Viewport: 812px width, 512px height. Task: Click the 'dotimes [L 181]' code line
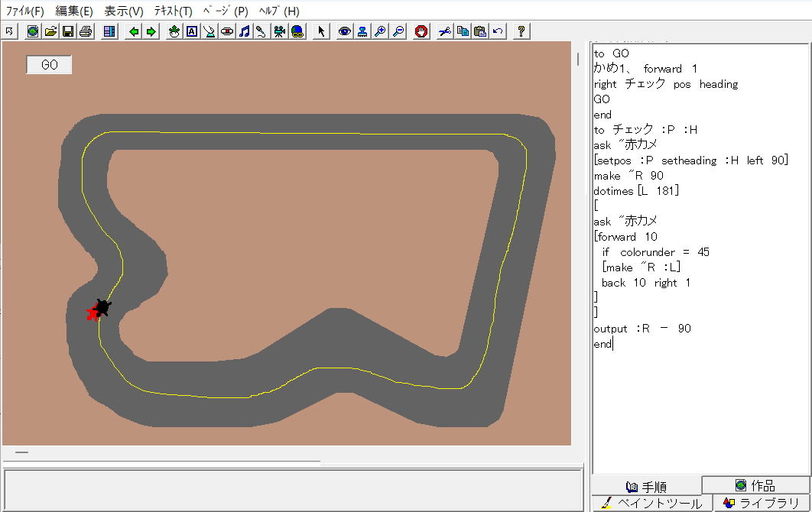(x=636, y=191)
